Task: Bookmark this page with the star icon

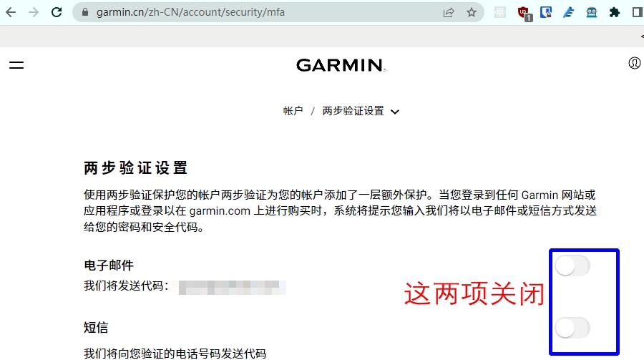Action: [x=472, y=12]
